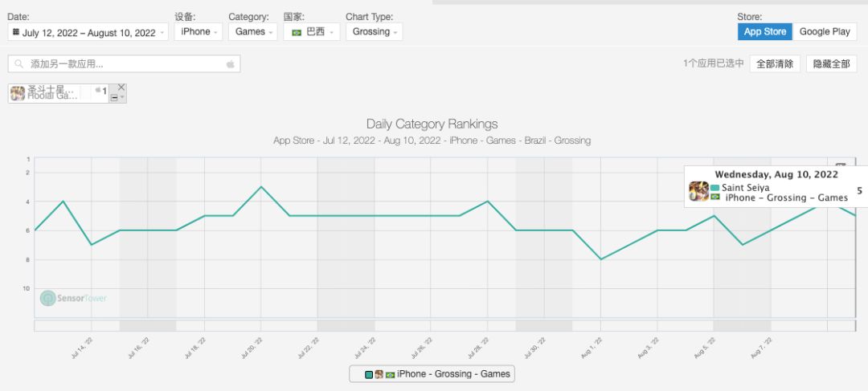Switch store to Google Play

click(825, 32)
